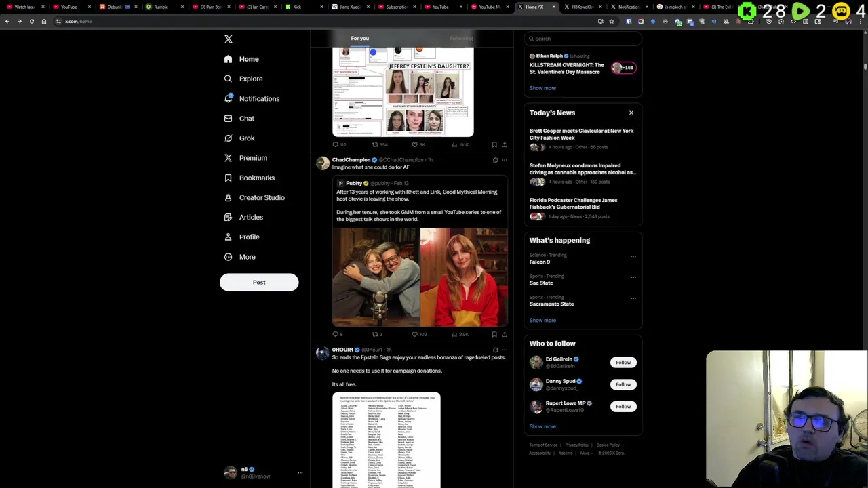Open Chat from the sidebar
The height and width of the screenshot is (488, 868).
[x=239, y=119]
